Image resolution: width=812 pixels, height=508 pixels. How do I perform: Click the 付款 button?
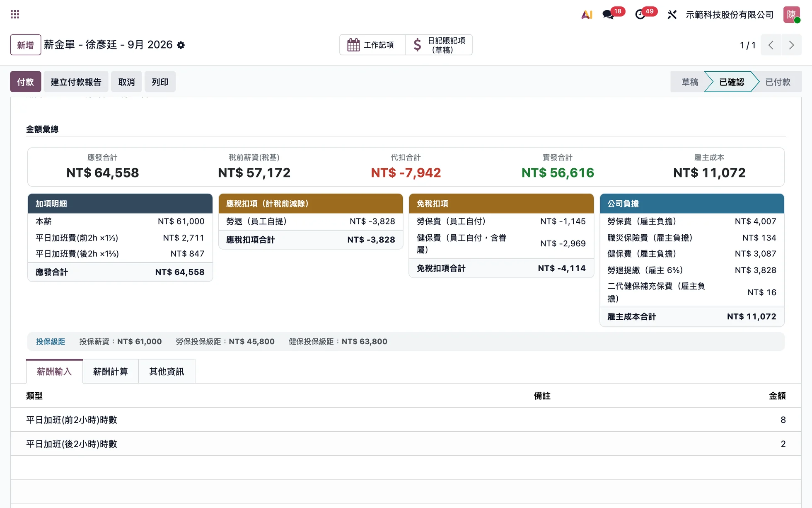pyautogui.click(x=26, y=82)
